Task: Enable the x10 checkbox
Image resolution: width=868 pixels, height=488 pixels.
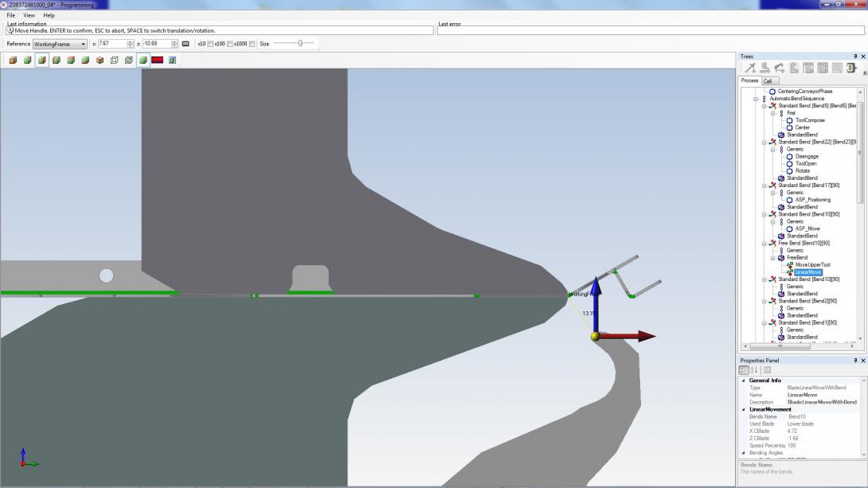Action: tap(210, 44)
